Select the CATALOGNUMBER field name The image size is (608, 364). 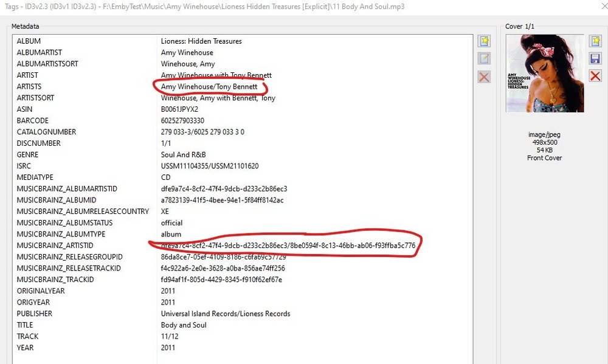(x=46, y=132)
